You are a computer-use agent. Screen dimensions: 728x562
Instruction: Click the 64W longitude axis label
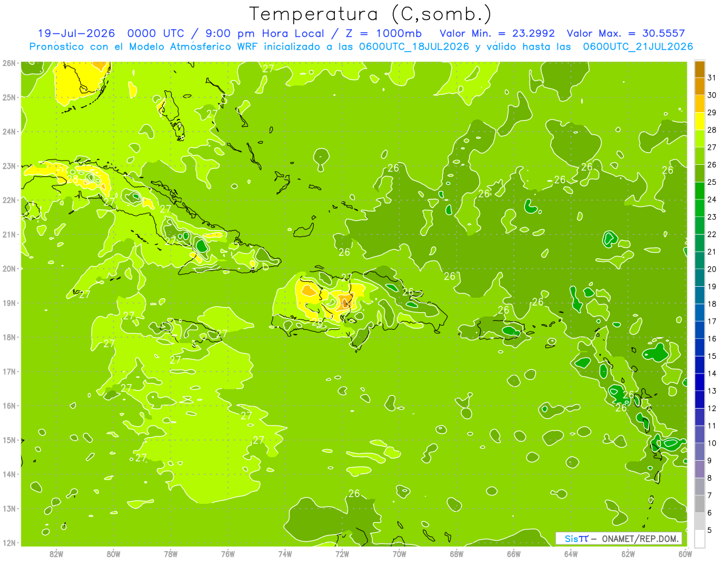pyautogui.click(x=571, y=554)
